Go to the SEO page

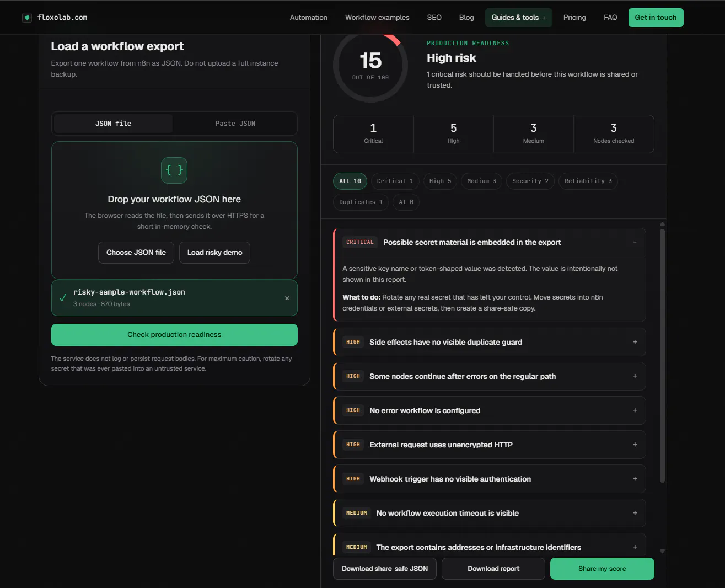pos(434,18)
